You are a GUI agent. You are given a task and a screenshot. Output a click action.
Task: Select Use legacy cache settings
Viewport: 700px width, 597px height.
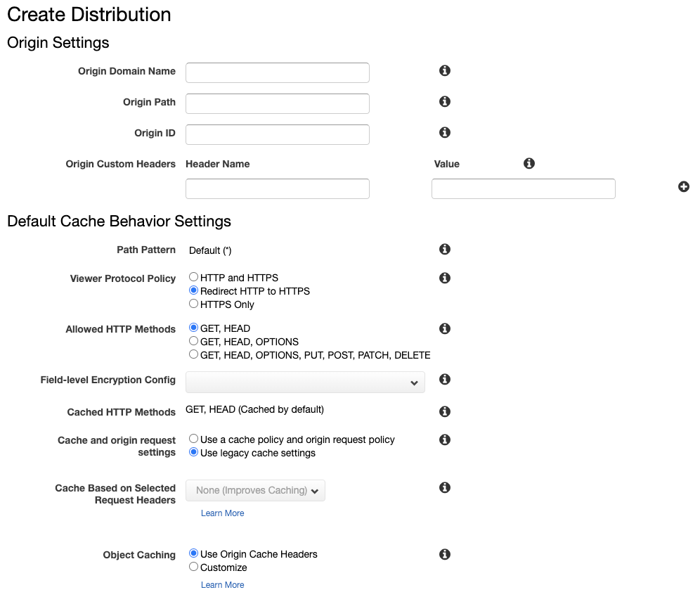tap(193, 452)
